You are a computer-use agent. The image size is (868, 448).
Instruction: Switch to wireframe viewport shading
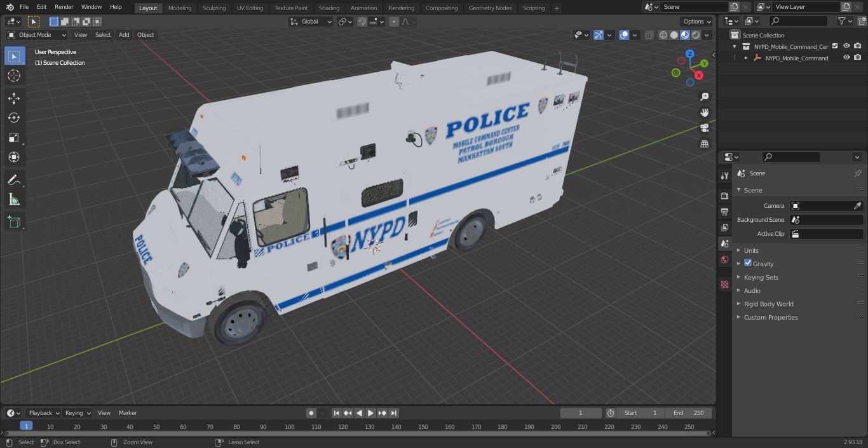coord(663,35)
